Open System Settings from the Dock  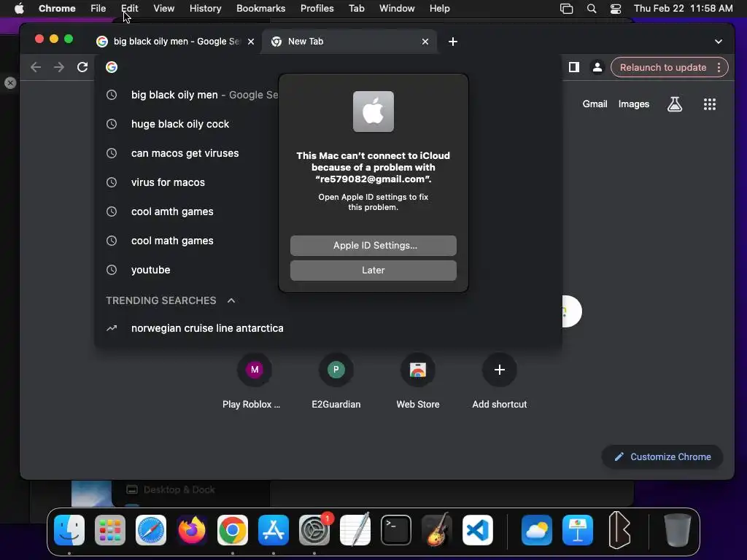(314, 530)
